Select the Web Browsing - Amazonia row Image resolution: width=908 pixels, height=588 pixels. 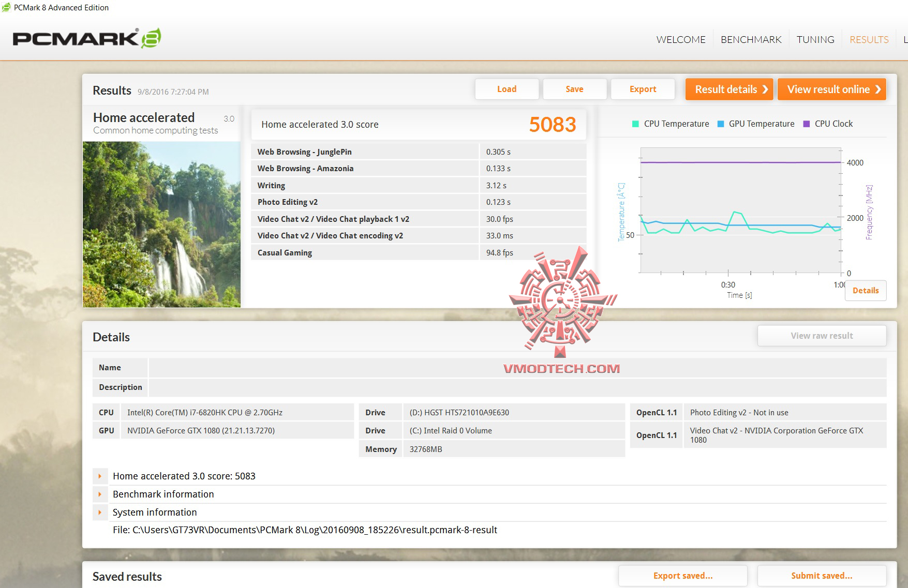click(419, 169)
